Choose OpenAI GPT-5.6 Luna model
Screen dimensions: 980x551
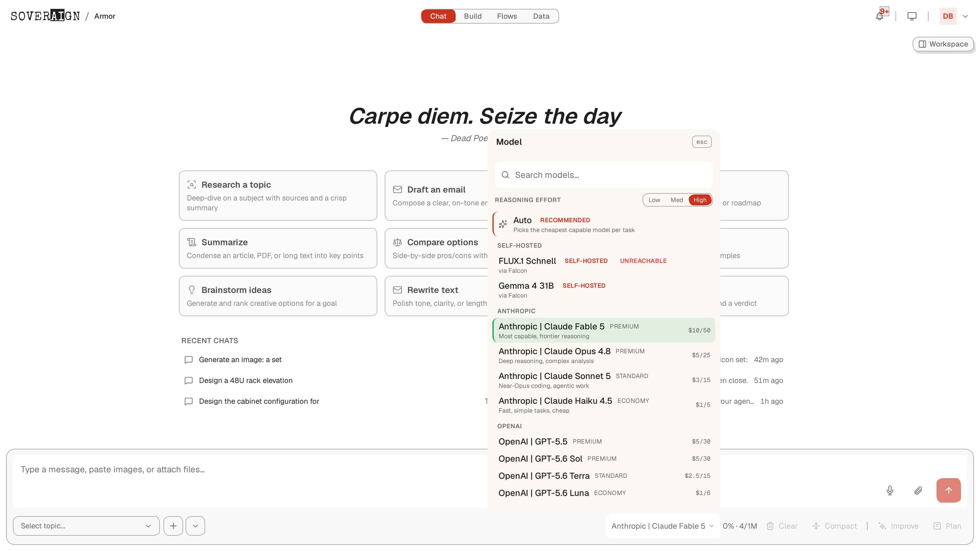(603, 493)
